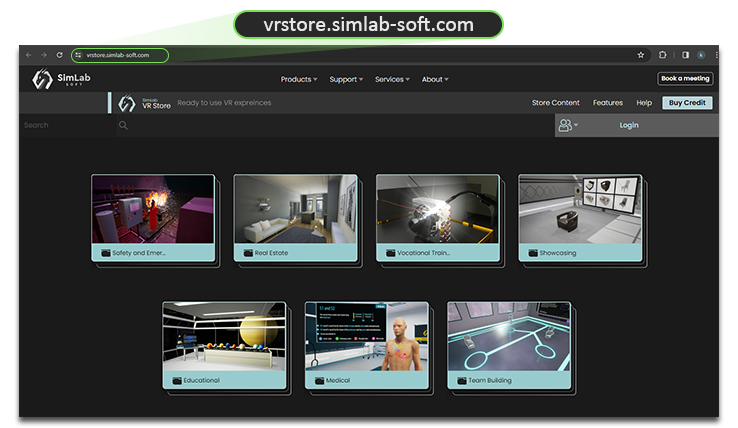Click folder icon on Safety and Emer.. card
Viewport: 738px width, 428px height.
point(106,253)
